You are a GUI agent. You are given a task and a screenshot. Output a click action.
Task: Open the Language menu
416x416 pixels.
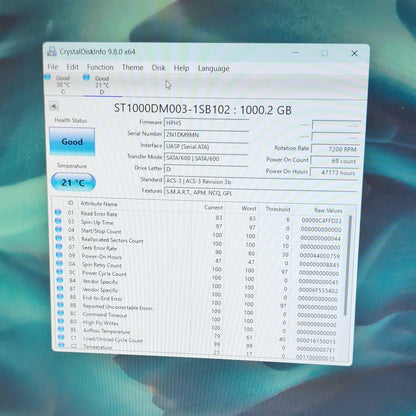(x=213, y=68)
